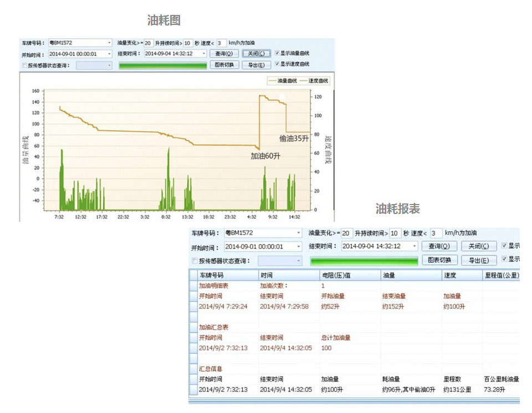Toggle 显示 checkbox beside 关闭(C) in report window
The height and width of the screenshot is (413, 532).
coord(504,246)
